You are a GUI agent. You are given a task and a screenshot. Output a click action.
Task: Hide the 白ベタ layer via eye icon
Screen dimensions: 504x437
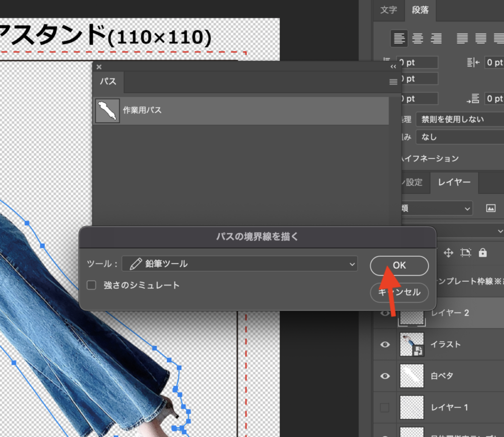[x=386, y=376]
